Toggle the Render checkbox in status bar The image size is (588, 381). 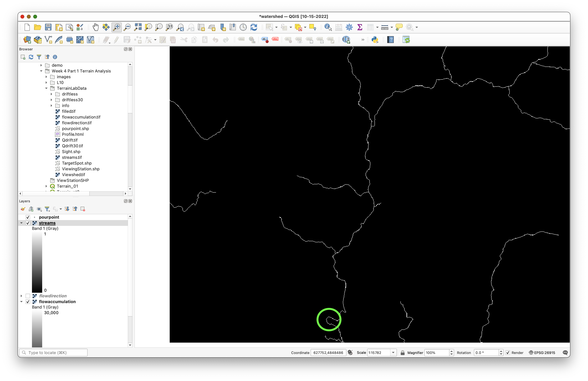508,353
